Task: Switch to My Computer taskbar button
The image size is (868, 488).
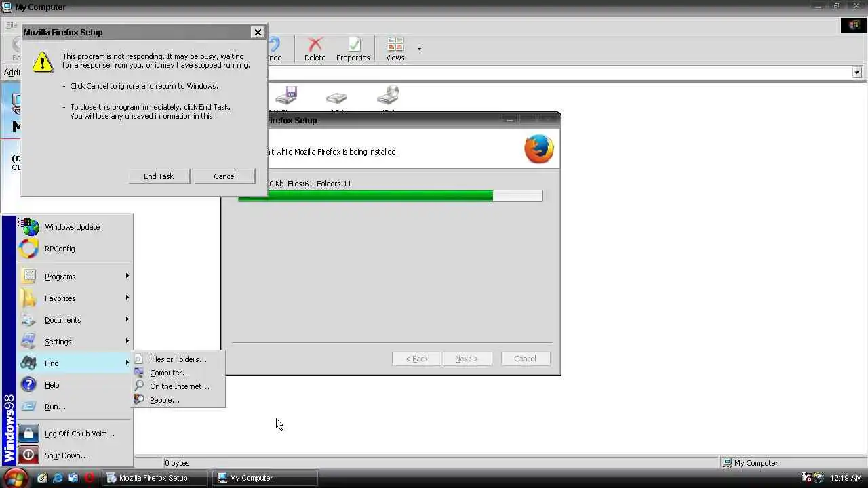Action: coord(264,478)
